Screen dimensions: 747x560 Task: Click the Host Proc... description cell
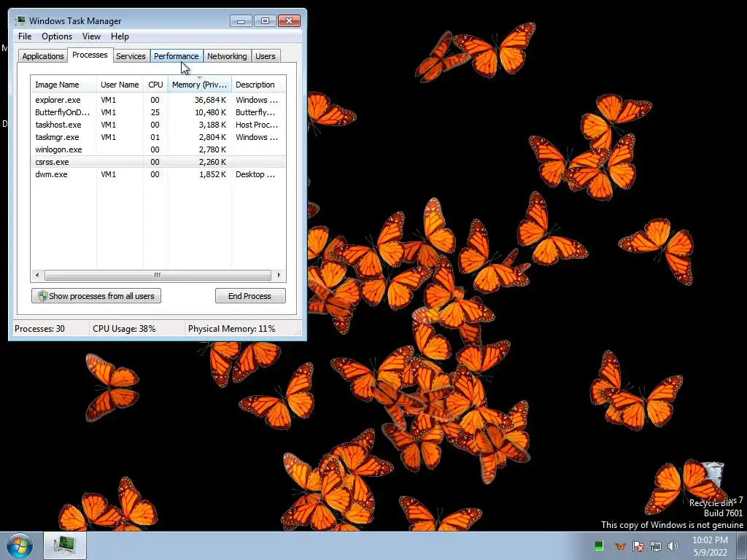coord(257,125)
